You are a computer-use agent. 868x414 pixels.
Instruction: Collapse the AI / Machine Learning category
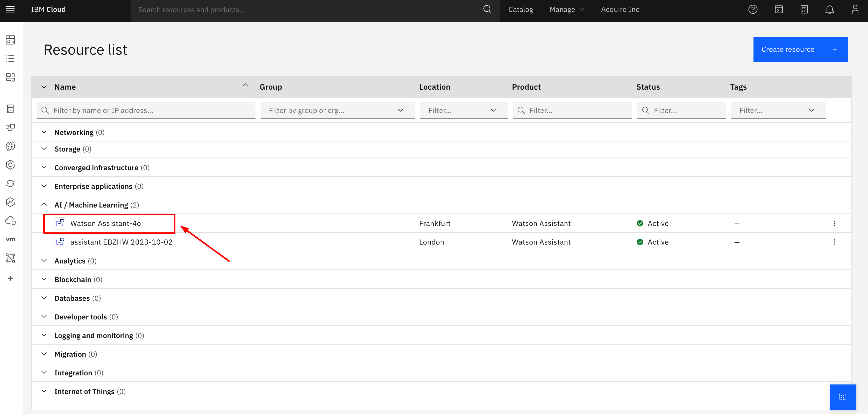tap(44, 205)
